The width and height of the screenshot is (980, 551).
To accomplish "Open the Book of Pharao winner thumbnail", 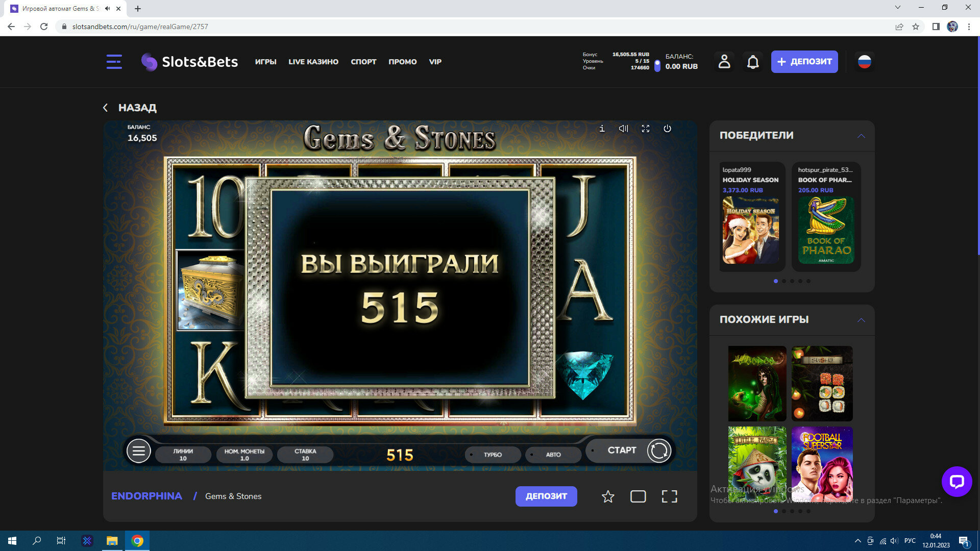I will click(x=825, y=231).
